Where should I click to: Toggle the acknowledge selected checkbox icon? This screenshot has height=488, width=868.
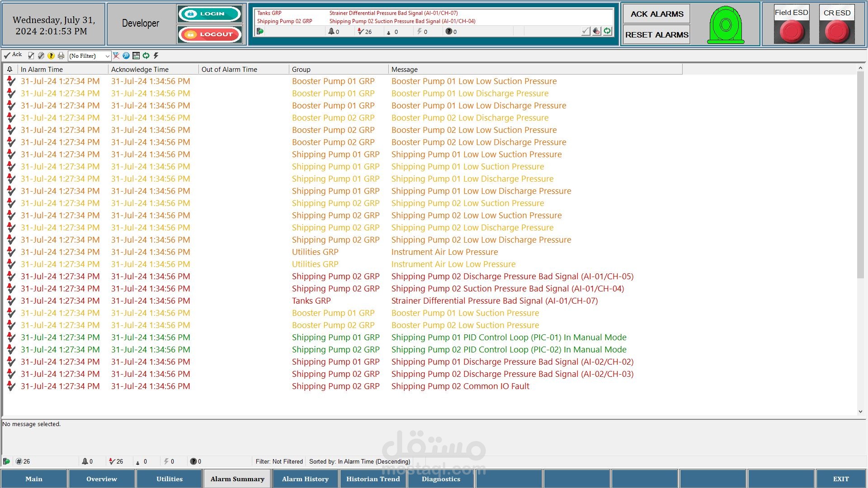31,56
